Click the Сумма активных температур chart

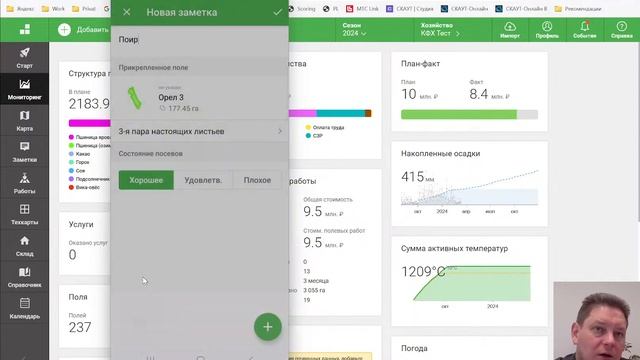471,283
